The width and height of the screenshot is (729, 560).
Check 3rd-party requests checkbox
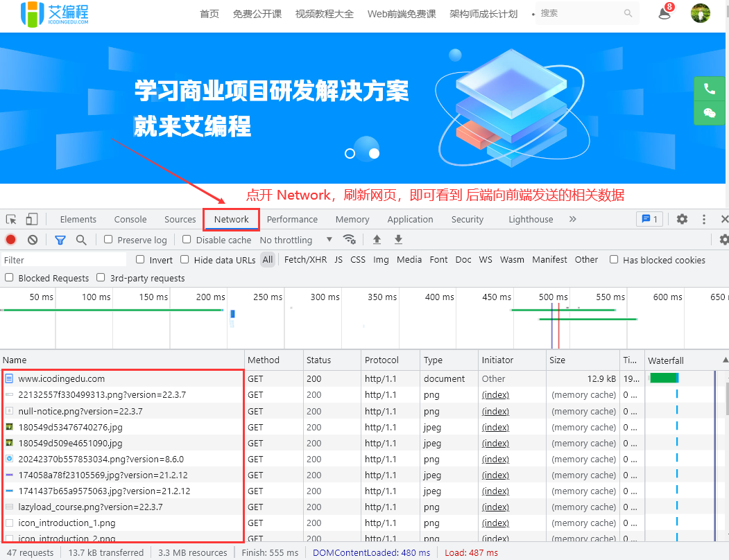tap(101, 277)
